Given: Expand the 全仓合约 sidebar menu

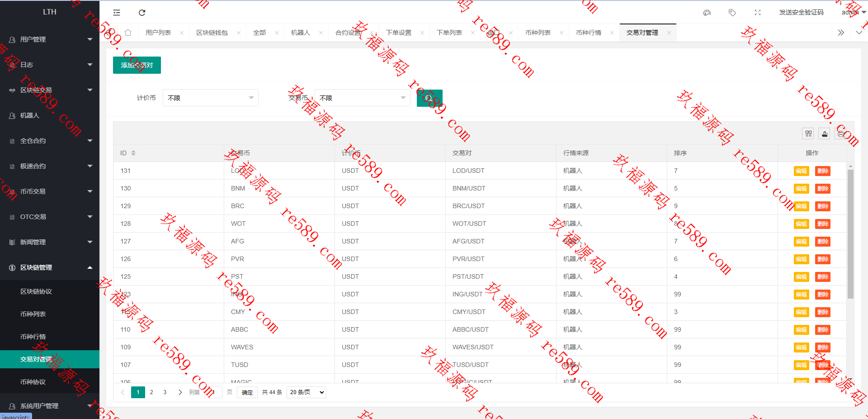Looking at the screenshot, I should [50, 141].
